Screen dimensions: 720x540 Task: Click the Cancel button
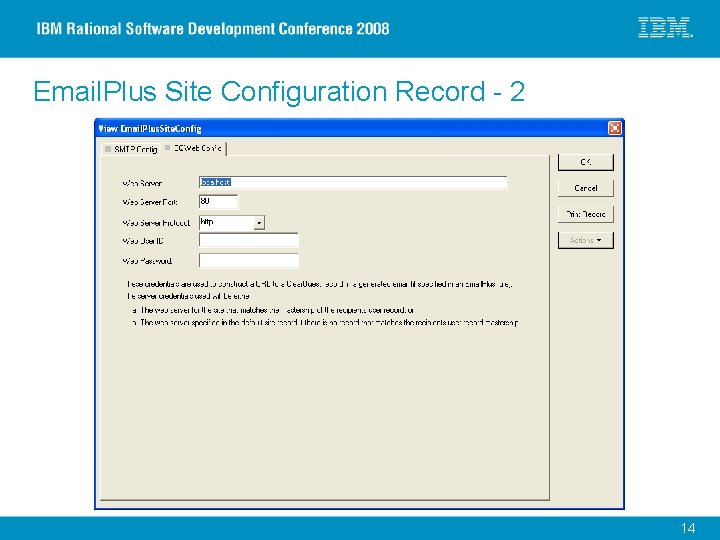pyautogui.click(x=585, y=188)
